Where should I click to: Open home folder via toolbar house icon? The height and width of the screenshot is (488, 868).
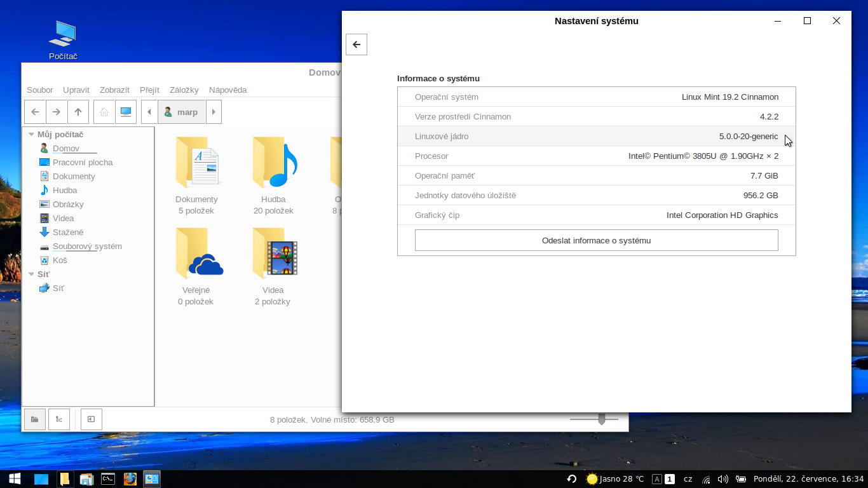coord(104,112)
